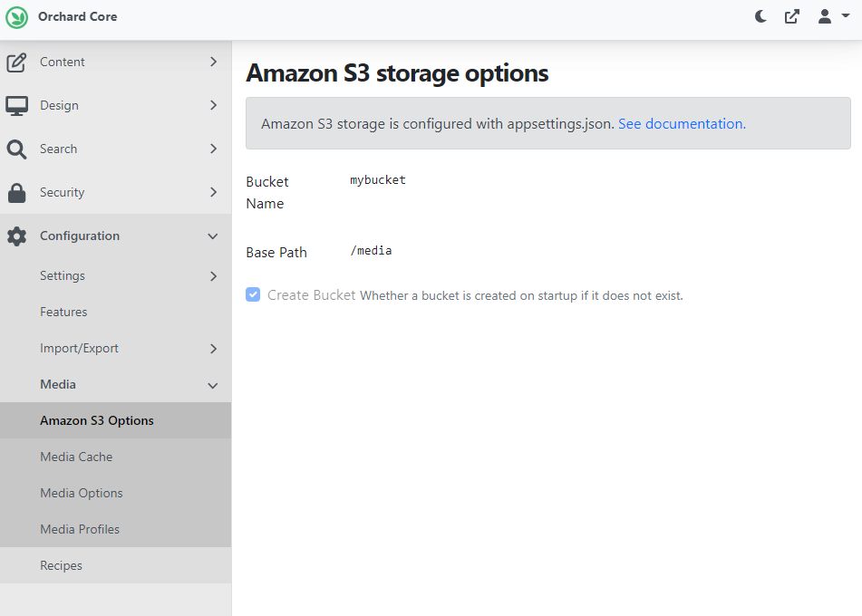
Task: Follow the See documentation link
Action: pyautogui.click(x=682, y=123)
